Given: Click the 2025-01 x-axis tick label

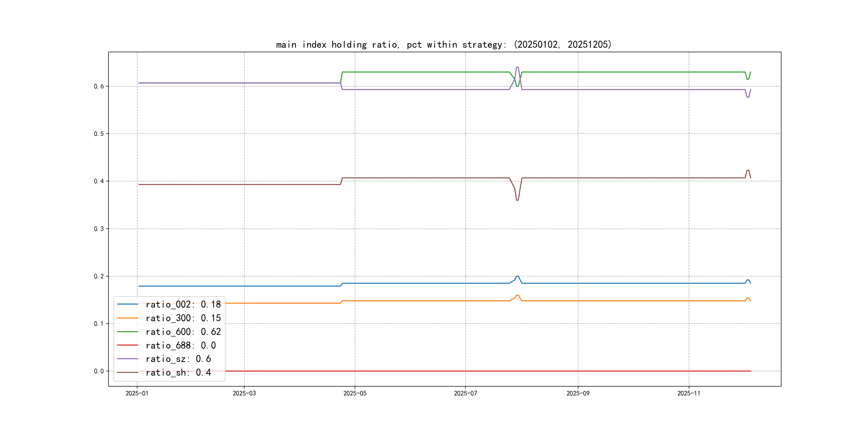Looking at the screenshot, I should point(137,393).
